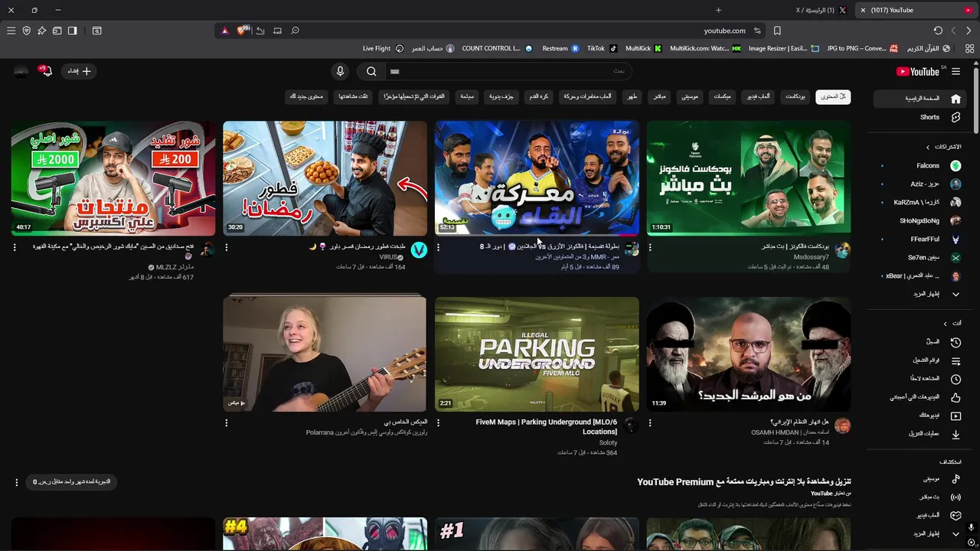980x551 pixels.
Task: Open the X (Twitter) browser tab
Action: pyautogui.click(x=821, y=10)
